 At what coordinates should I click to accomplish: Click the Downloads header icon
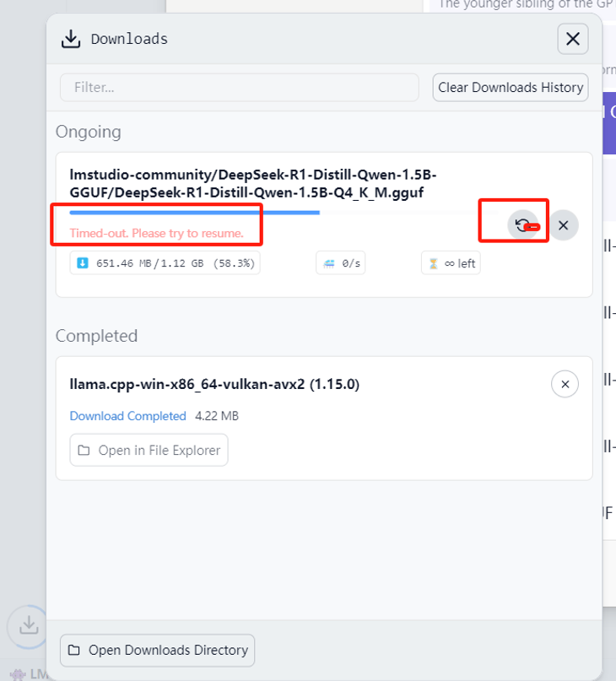(x=71, y=39)
